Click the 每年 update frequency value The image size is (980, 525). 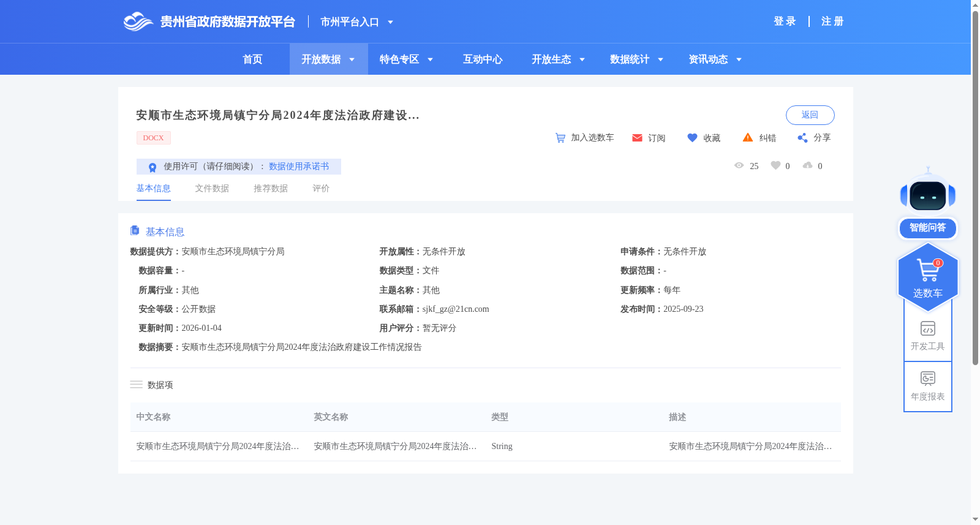pos(672,290)
